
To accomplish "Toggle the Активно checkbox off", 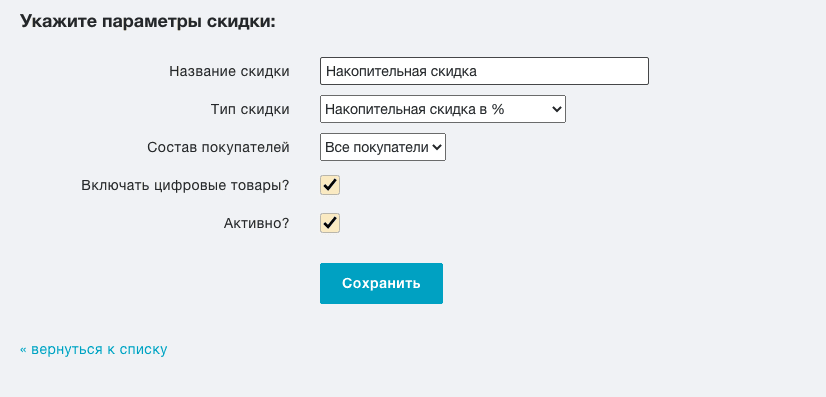I will [330, 223].
